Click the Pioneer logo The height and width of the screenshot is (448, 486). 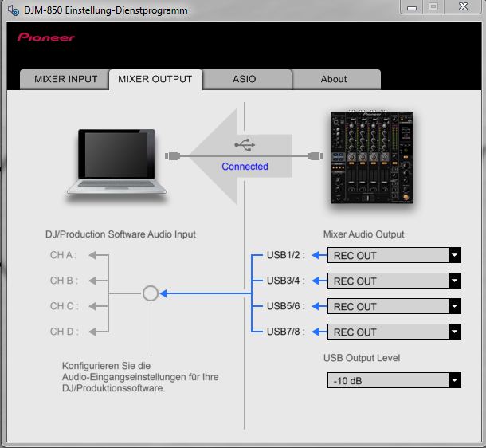click(x=46, y=37)
